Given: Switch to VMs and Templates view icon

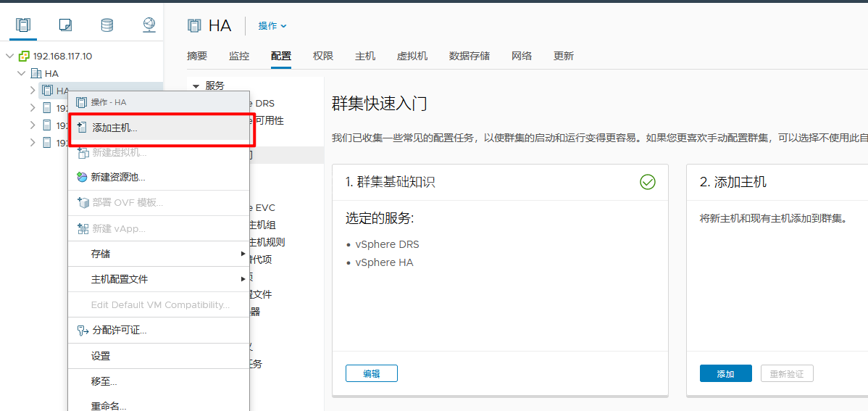Looking at the screenshot, I should point(65,25).
